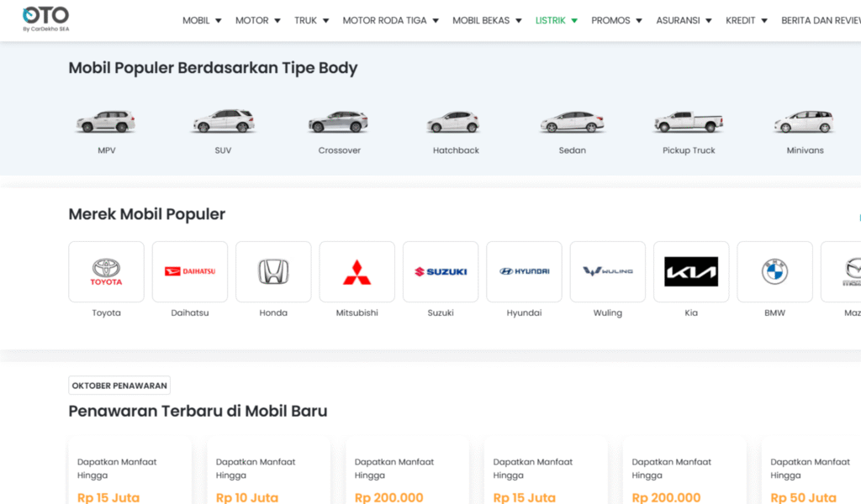Select the Sedan body type image
Viewport: 861px width, 504px height.
click(x=572, y=122)
